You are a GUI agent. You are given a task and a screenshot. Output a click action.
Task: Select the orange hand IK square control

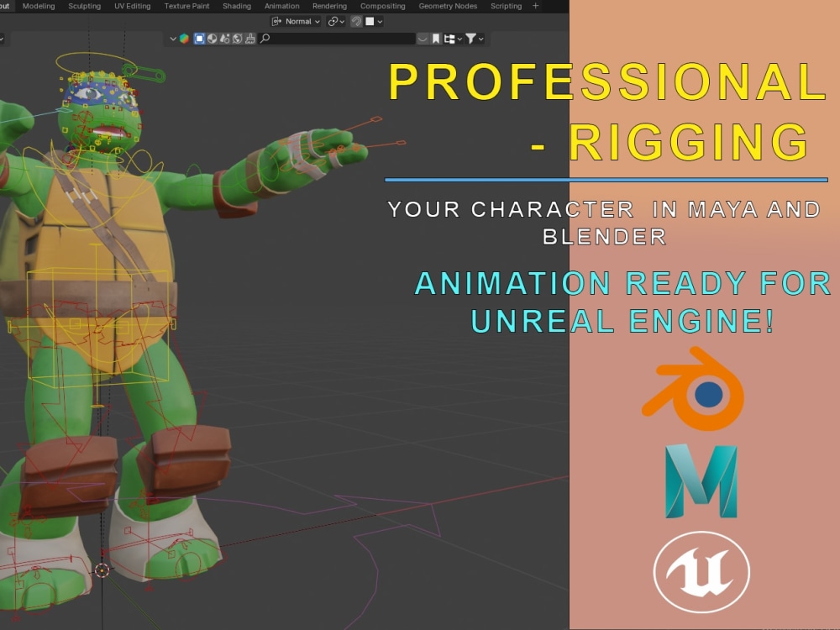(377, 119)
